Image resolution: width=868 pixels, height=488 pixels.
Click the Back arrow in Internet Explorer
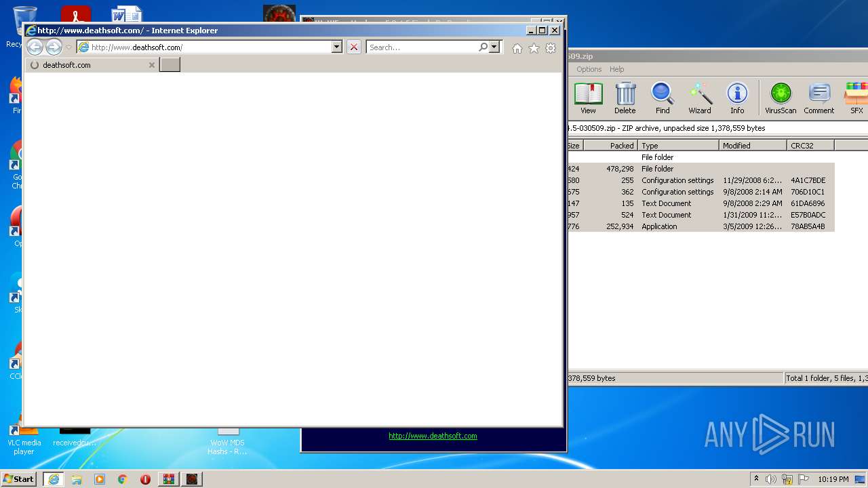(35, 47)
